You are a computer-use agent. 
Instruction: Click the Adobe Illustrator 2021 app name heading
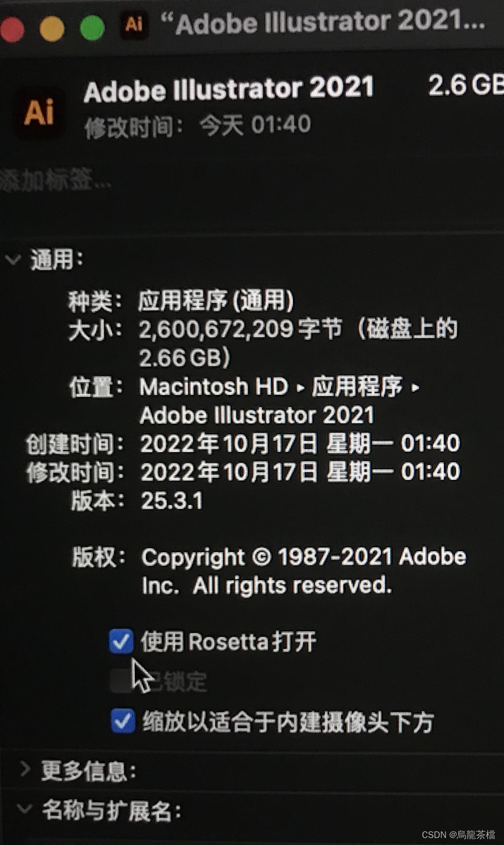tap(228, 90)
